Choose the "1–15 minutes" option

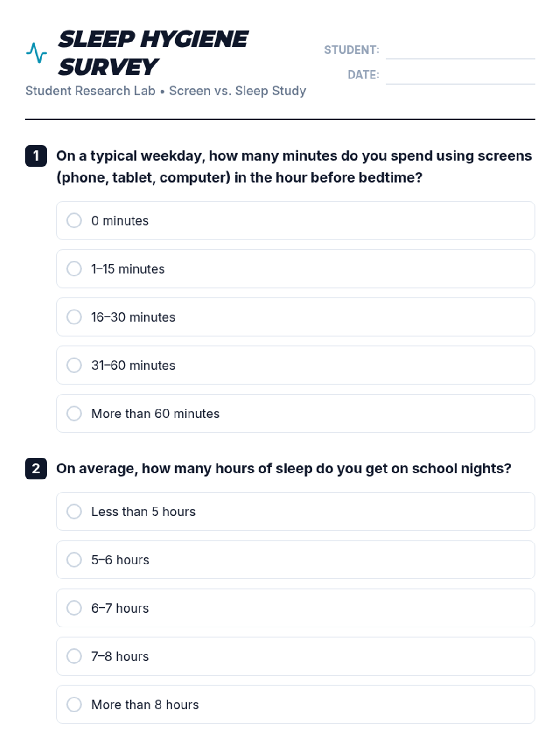point(74,269)
